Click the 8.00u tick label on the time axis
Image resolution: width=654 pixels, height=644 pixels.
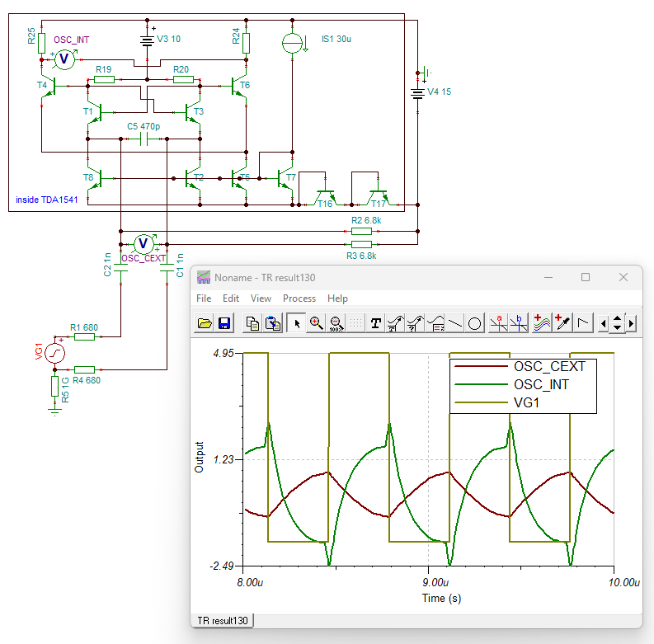pos(250,582)
